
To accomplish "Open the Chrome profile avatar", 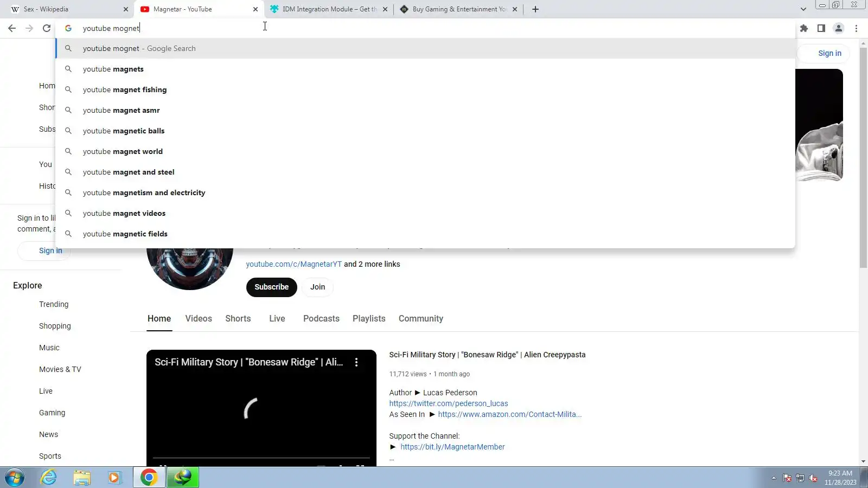I will (x=839, y=28).
